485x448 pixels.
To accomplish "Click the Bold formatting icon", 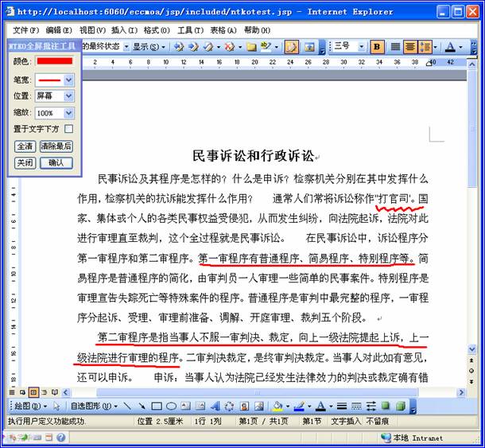I will point(377,47).
